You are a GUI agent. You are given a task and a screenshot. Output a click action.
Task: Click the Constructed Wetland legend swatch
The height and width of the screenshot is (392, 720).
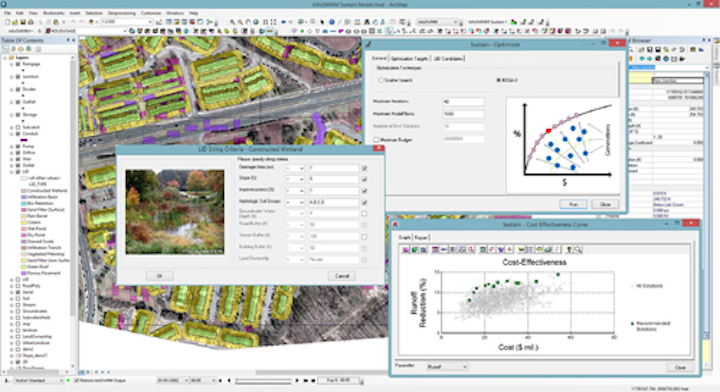(24, 190)
